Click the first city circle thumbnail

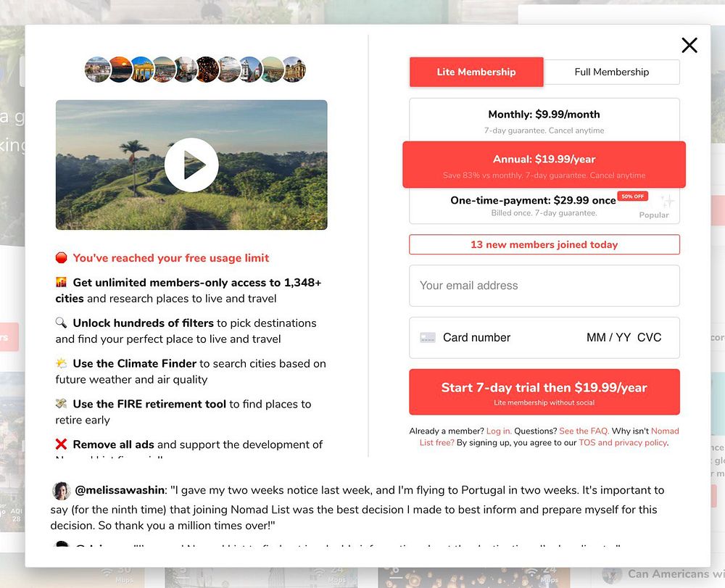pyautogui.click(x=98, y=70)
